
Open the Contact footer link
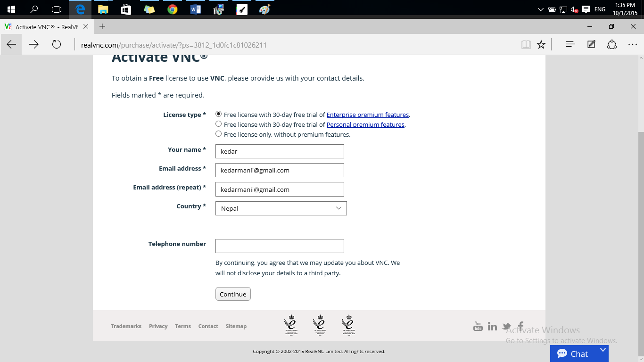coord(208,326)
